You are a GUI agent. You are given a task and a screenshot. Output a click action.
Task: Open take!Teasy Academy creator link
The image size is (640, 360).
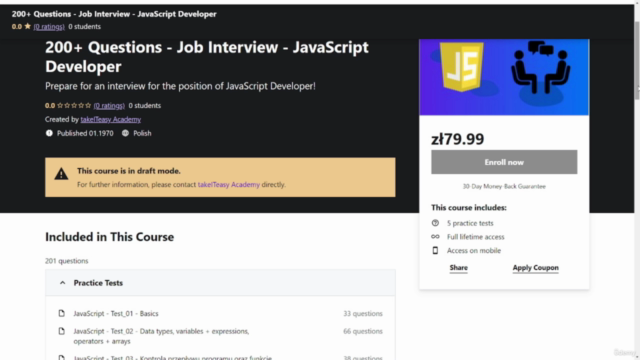click(111, 119)
